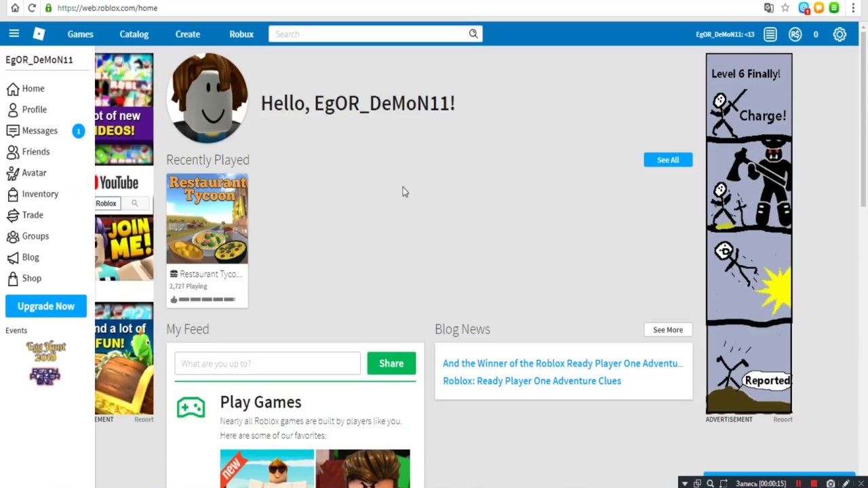Click the 'Level 6 Finally!' comic ad
The height and width of the screenshot is (488, 868).
[x=749, y=234]
